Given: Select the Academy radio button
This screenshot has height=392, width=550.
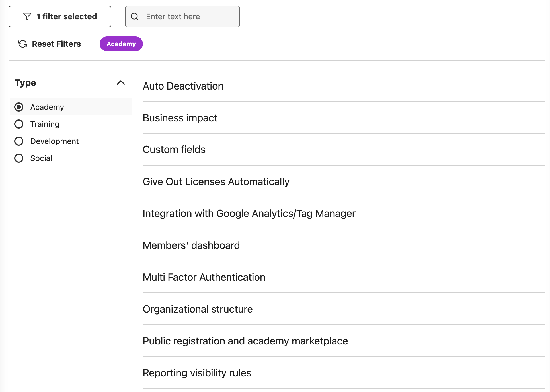Looking at the screenshot, I should click(19, 107).
